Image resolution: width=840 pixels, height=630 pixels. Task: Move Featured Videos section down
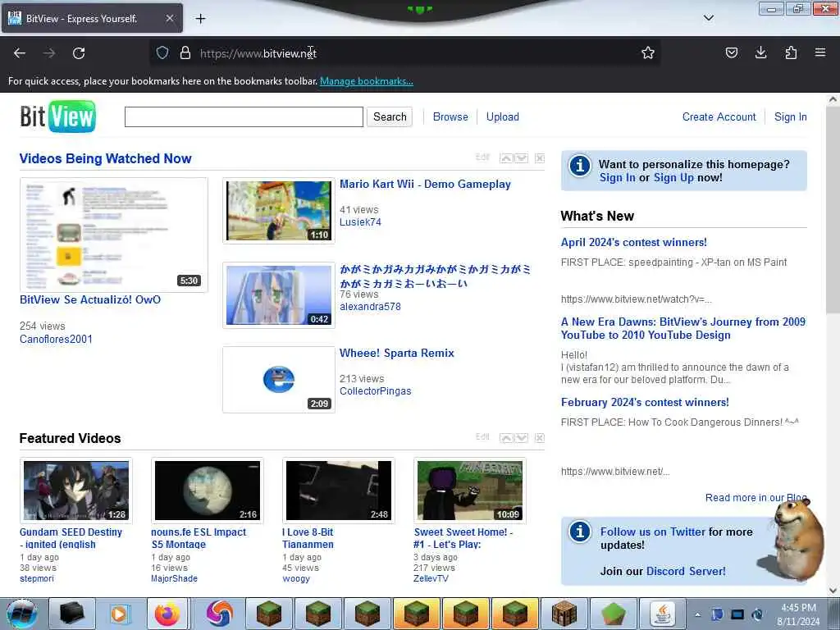pyautogui.click(x=521, y=438)
